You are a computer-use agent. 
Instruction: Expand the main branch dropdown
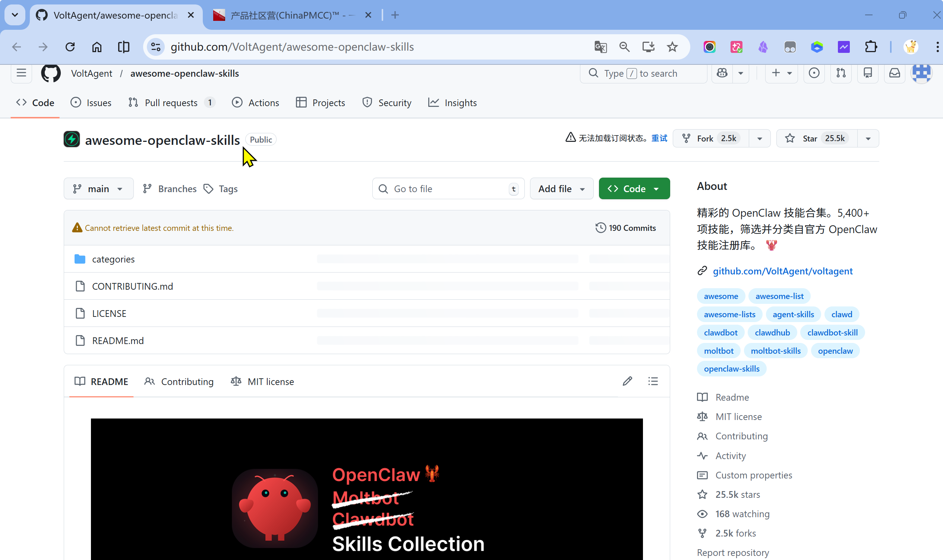point(98,189)
